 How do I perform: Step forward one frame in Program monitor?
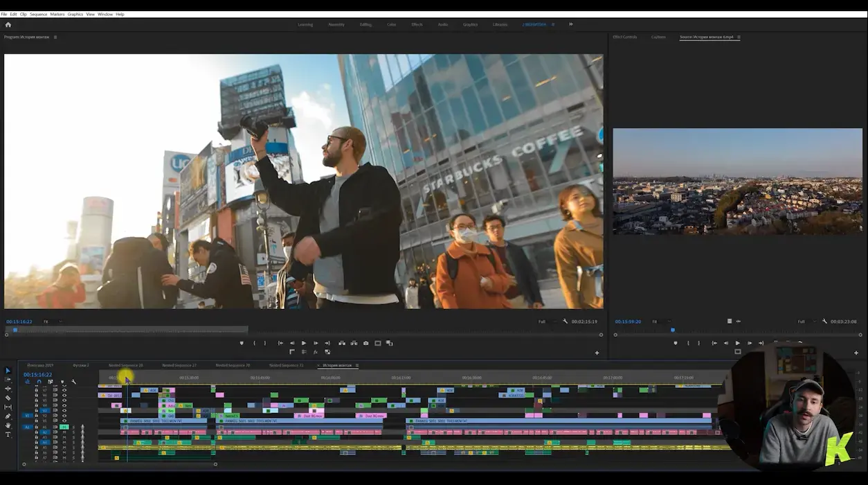pyautogui.click(x=316, y=343)
